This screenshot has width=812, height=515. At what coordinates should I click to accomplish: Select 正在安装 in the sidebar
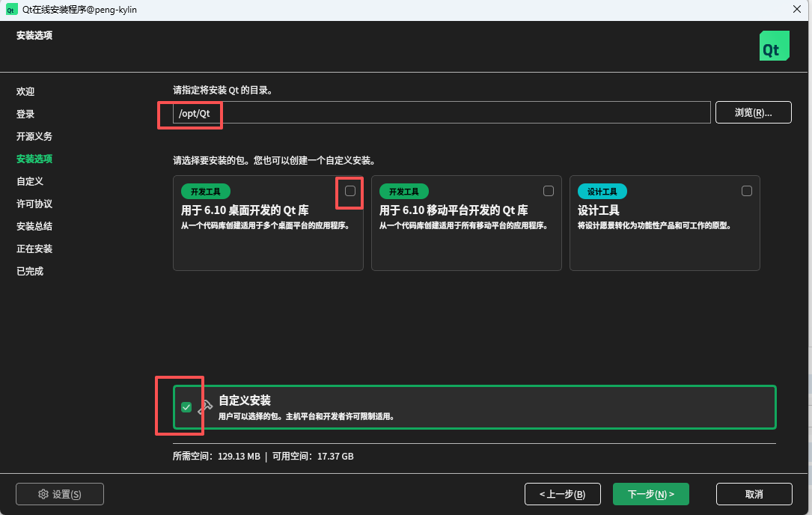(34, 249)
